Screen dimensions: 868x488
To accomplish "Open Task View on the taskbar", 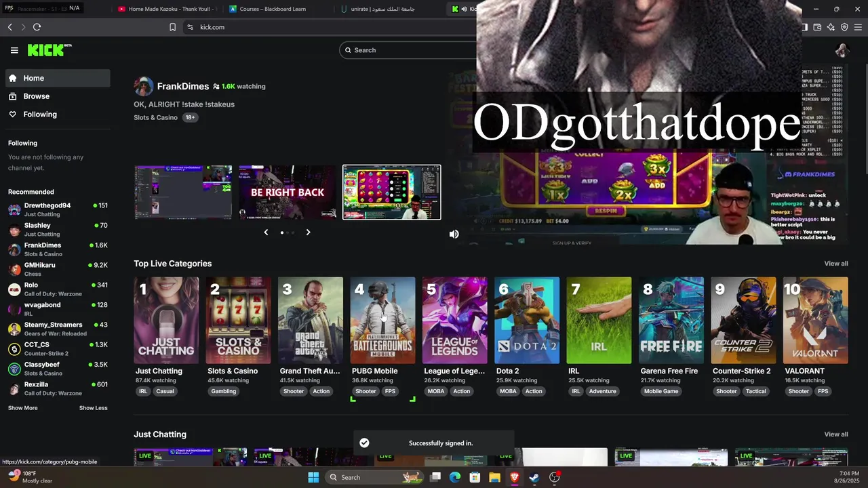I will [436, 477].
